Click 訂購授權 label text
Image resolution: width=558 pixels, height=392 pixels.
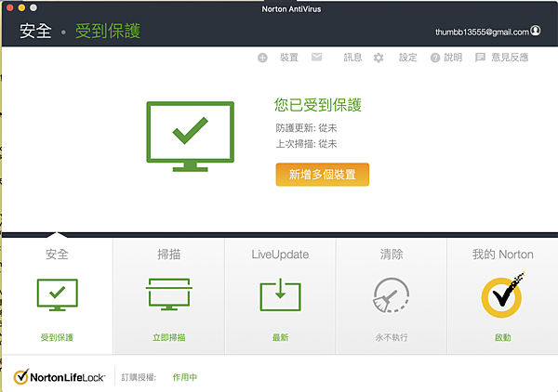139,377
